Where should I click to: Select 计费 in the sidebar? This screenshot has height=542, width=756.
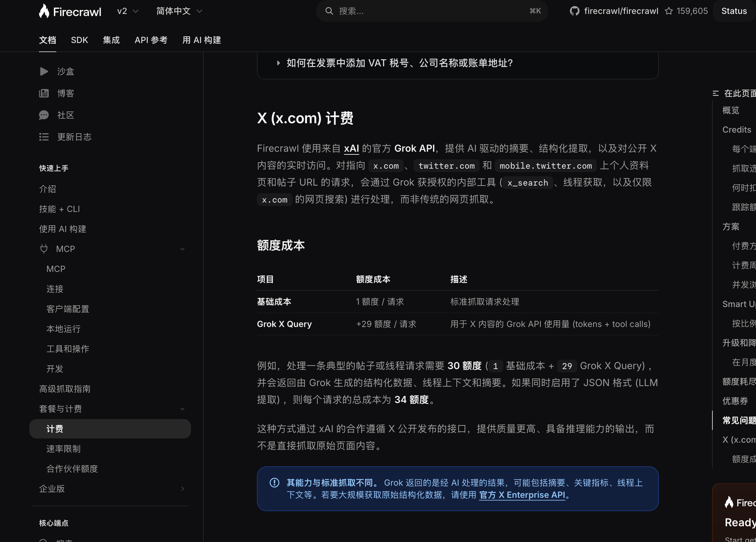(110, 429)
